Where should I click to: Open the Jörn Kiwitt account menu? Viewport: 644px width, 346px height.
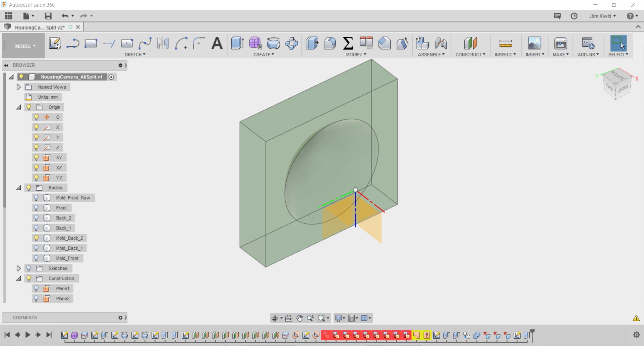click(602, 16)
